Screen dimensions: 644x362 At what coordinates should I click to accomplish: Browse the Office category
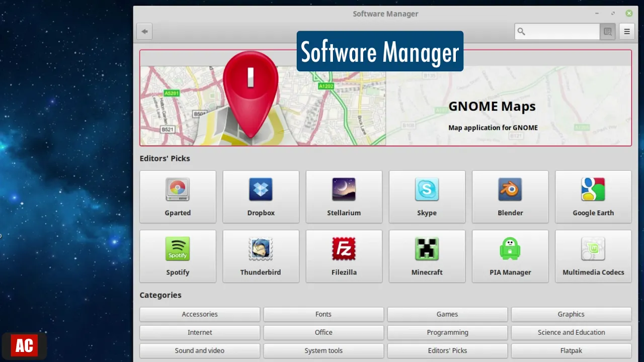coord(324,332)
